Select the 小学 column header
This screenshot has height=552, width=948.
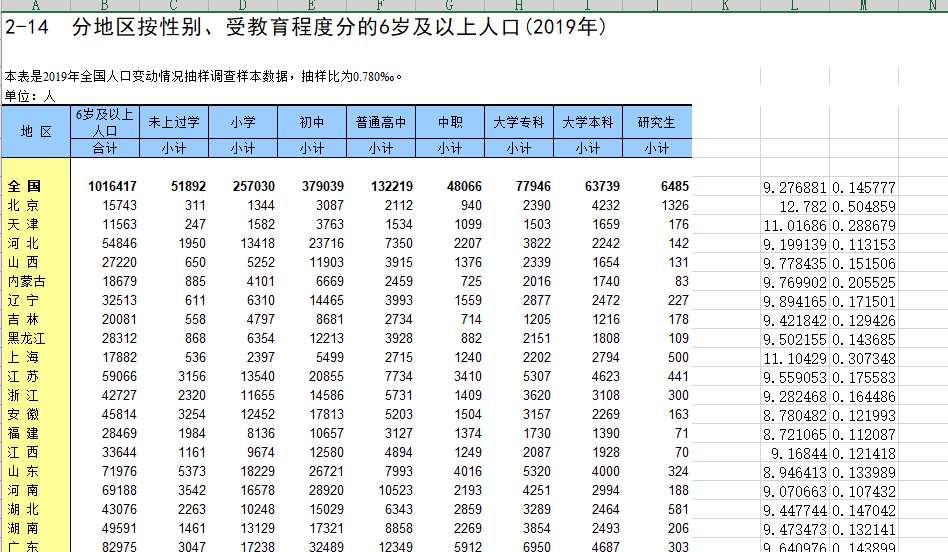pyautogui.click(x=242, y=122)
